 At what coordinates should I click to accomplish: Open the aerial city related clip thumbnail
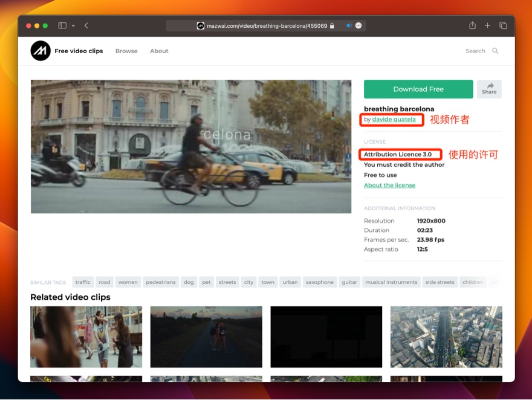(x=446, y=337)
